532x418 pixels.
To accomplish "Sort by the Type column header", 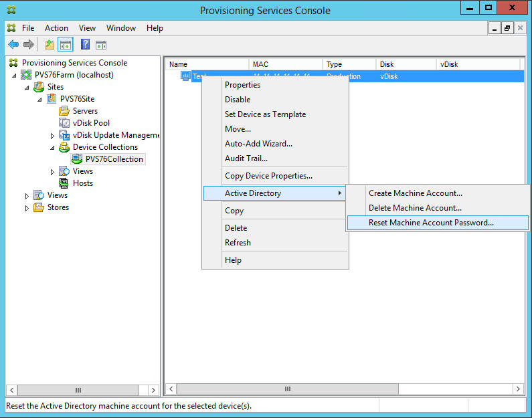I will pos(349,64).
